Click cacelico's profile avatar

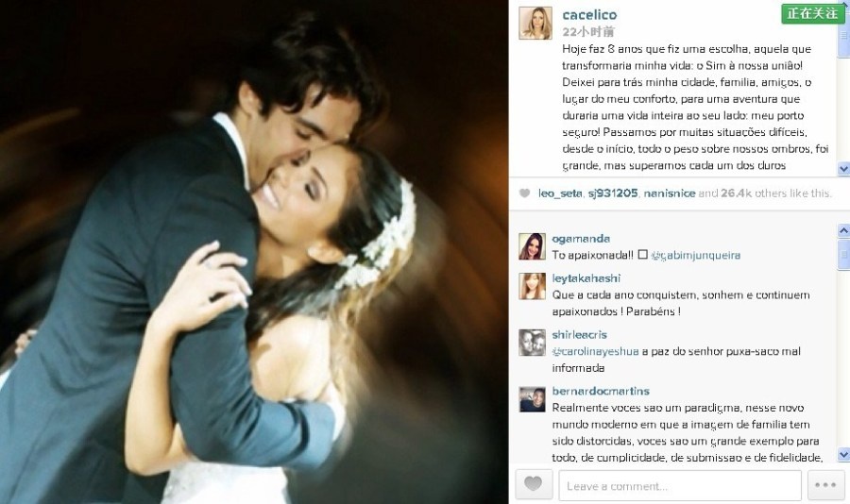click(535, 24)
